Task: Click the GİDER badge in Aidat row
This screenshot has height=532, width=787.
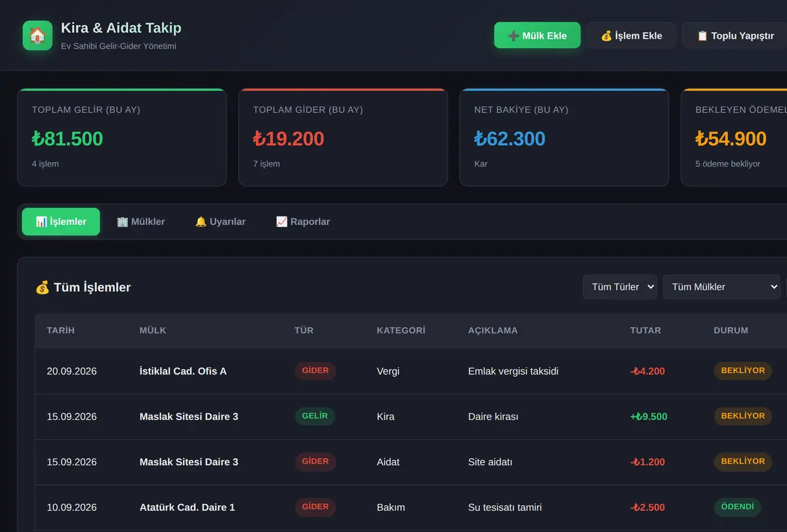Action: coord(315,461)
